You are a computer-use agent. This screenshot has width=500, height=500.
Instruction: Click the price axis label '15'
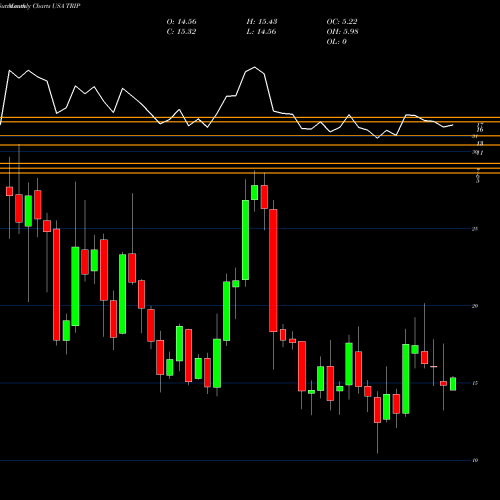pos(475,383)
